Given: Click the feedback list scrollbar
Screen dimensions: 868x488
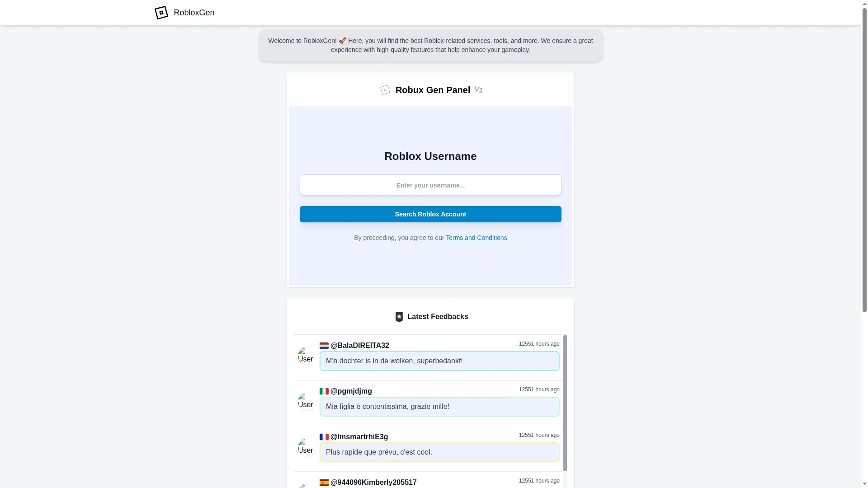Looking at the screenshot, I should pyautogui.click(x=565, y=403).
